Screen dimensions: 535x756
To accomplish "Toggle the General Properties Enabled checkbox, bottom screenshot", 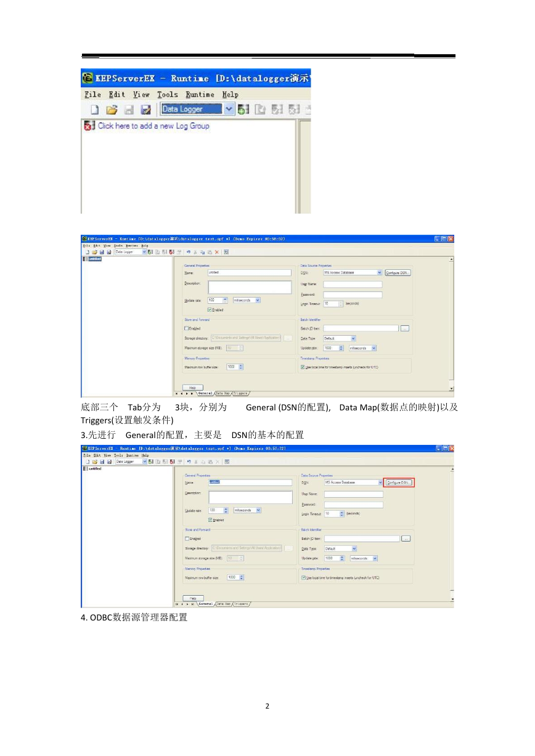I will coord(211,520).
